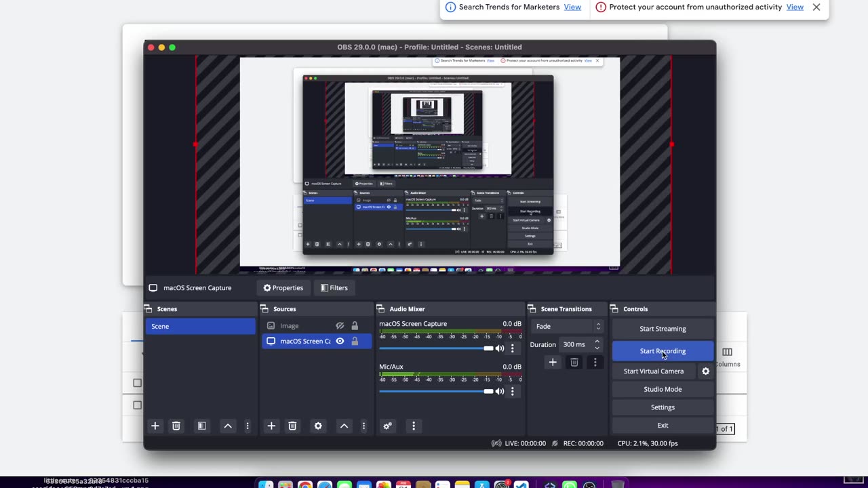Image resolution: width=868 pixels, height=488 pixels.
Task: Click Exit in Controls
Action: click(663, 426)
